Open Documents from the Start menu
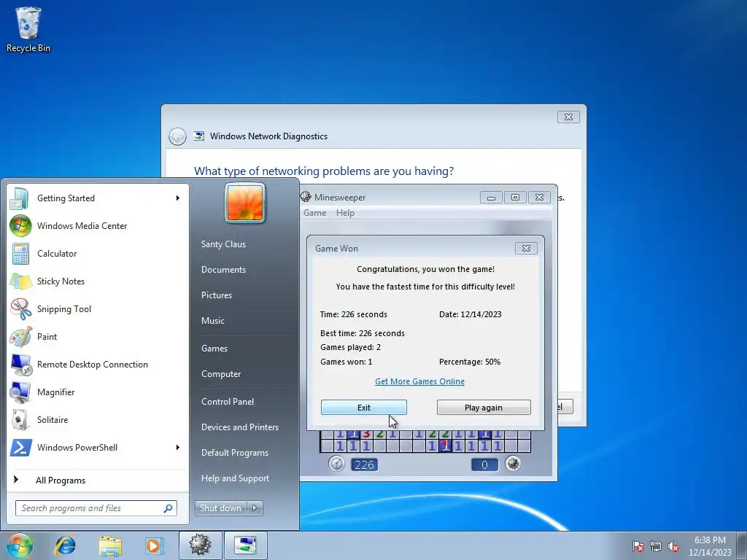This screenshot has width=747, height=560. (x=223, y=270)
